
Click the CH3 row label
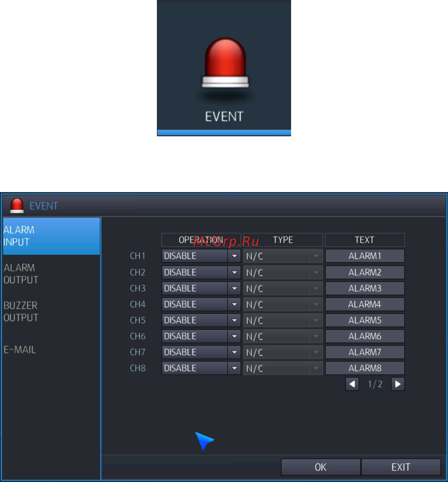(x=138, y=288)
